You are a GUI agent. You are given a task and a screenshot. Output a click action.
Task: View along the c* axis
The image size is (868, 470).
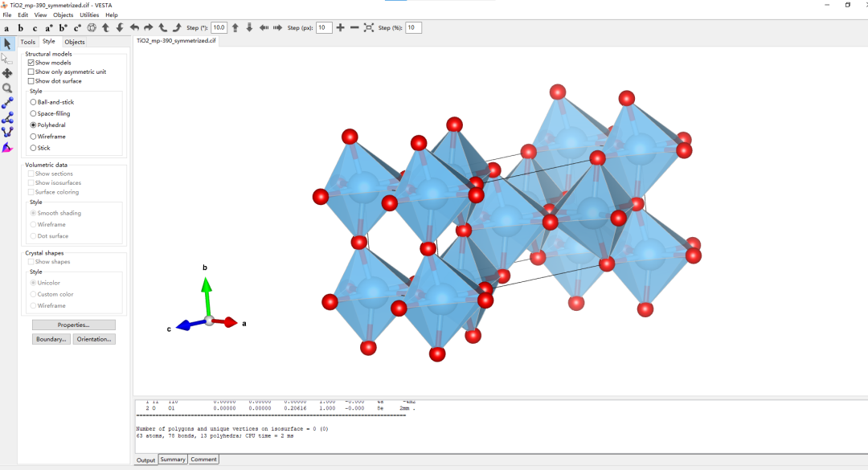point(77,28)
